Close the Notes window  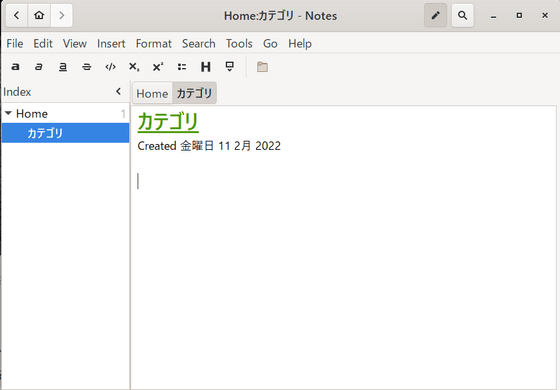(x=545, y=16)
